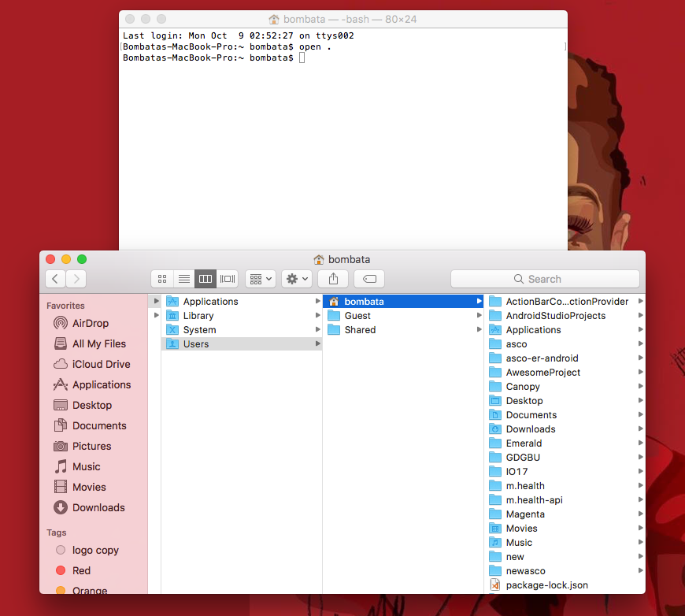Screen dimensions: 685x616
Task: Click the Back navigation arrow
Action: tap(54, 278)
